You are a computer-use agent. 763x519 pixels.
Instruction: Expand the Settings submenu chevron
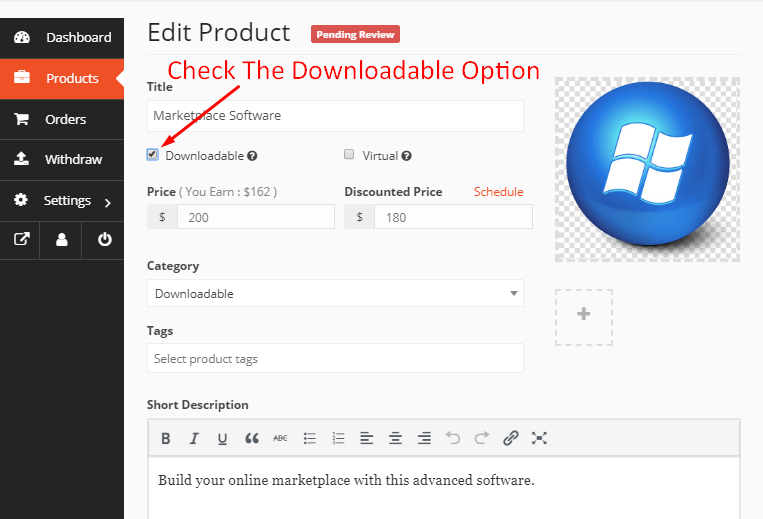click(x=108, y=203)
